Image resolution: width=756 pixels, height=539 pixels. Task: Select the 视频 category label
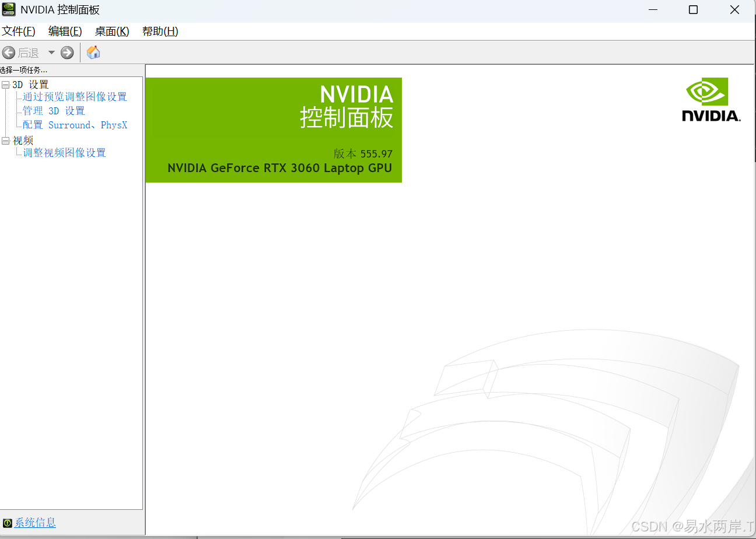[x=23, y=141]
